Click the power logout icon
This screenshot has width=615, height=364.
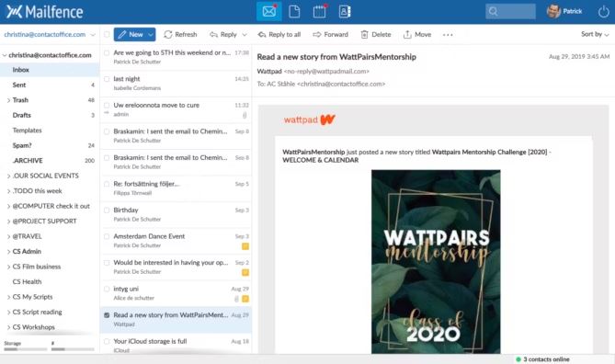[x=604, y=12]
